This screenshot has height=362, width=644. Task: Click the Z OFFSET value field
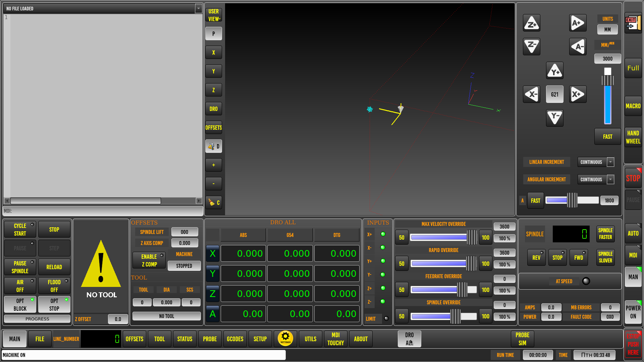click(x=118, y=319)
